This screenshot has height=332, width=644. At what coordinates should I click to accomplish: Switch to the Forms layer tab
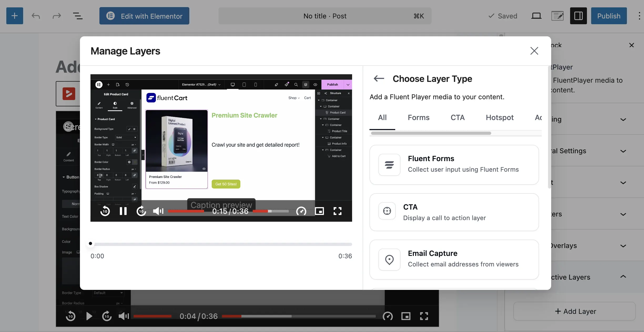418,117
